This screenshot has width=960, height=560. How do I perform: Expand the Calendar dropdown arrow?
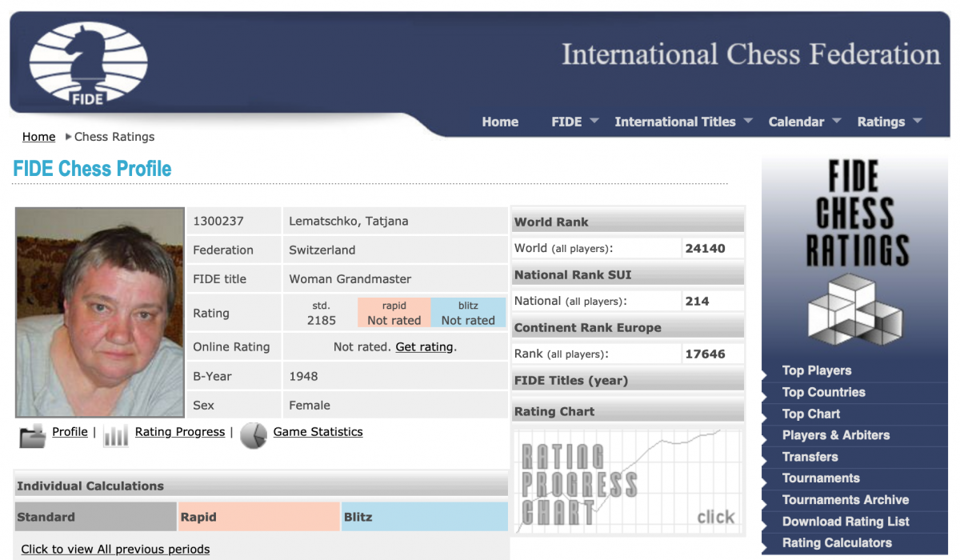(837, 121)
